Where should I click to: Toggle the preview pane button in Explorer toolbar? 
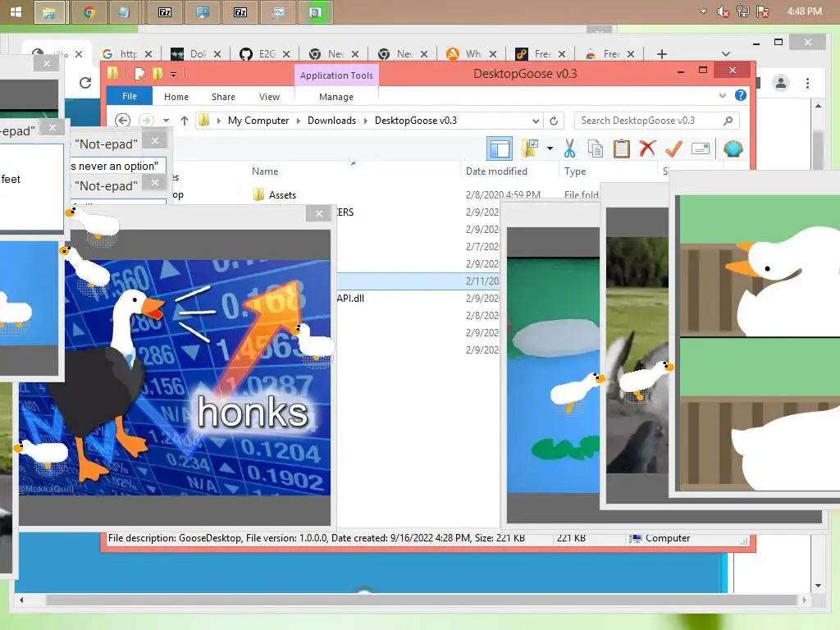(x=500, y=148)
